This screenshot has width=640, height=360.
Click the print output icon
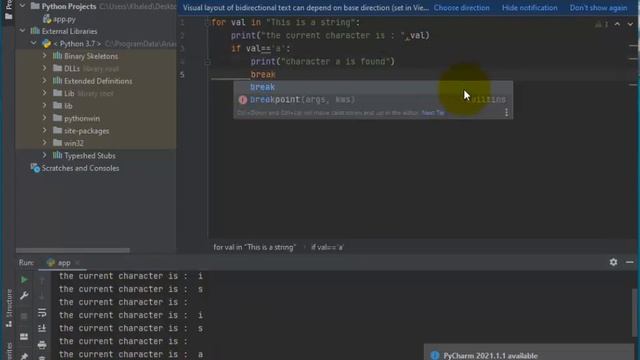[42, 345]
